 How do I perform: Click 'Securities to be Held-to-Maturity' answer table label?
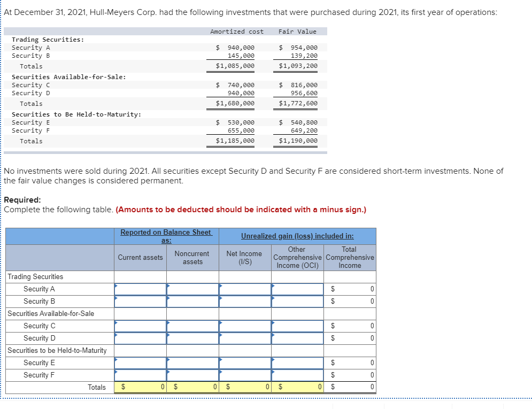point(57,350)
